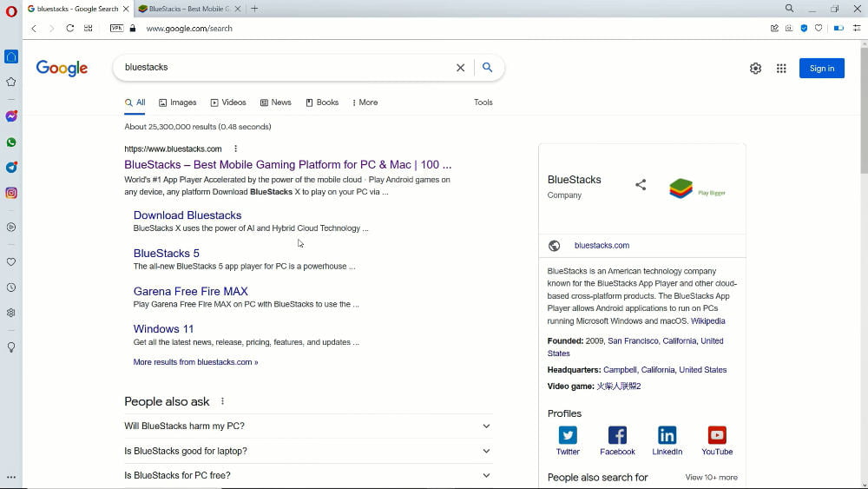Screen dimensions: 868x489
Task: Select the Books search tab
Action: tap(322, 102)
